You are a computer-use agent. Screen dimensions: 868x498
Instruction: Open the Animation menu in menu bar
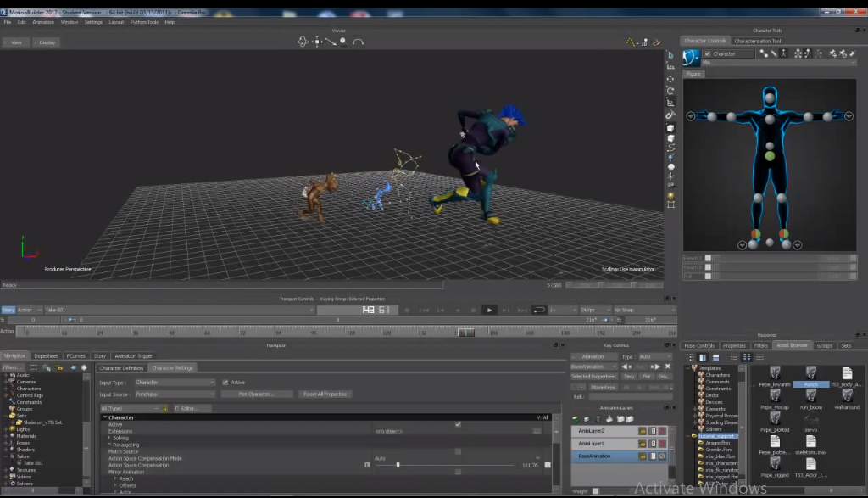coord(43,22)
